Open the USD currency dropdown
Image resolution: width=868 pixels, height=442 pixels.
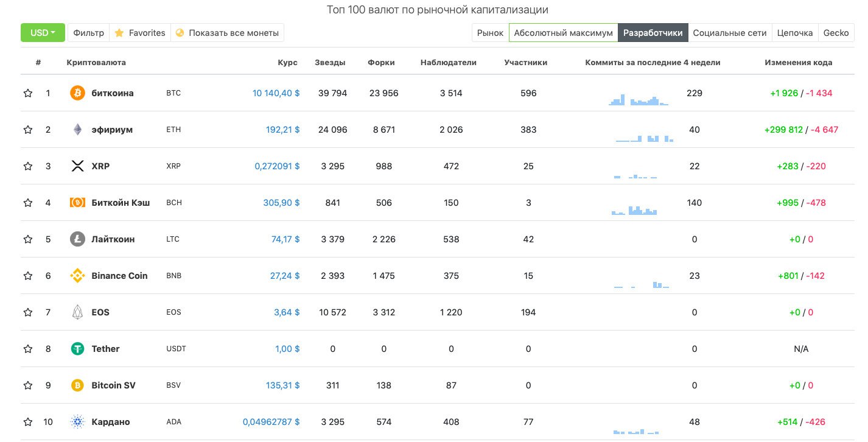pyautogui.click(x=43, y=33)
